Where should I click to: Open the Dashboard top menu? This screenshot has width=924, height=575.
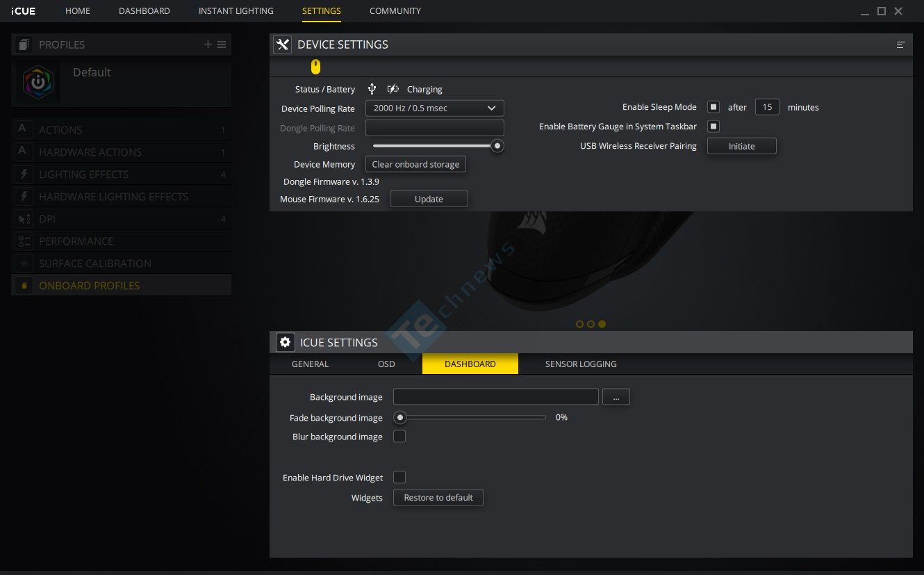pos(145,11)
